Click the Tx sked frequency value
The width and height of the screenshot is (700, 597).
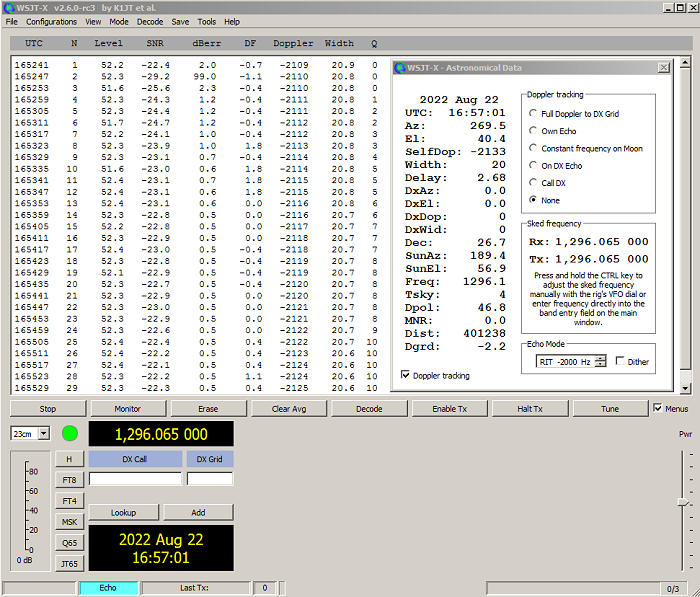click(x=602, y=259)
